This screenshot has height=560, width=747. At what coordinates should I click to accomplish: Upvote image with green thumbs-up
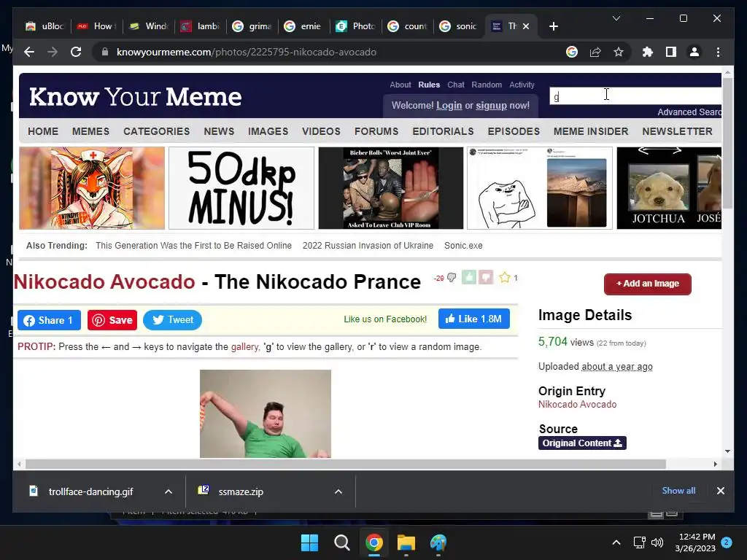(x=469, y=277)
